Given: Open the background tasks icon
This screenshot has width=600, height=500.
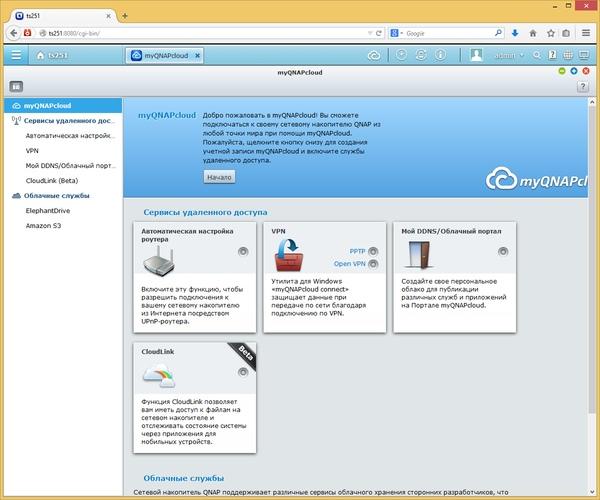Looking at the screenshot, I should click(x=401, y=55).
